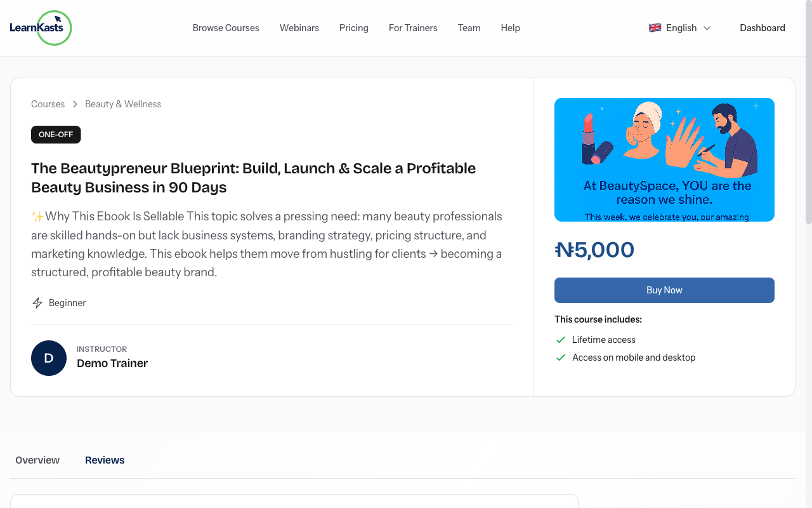Click the breadcrumb chevron arrow after Courses
This screenshot has width=812, height=508.
click(74, 104)
